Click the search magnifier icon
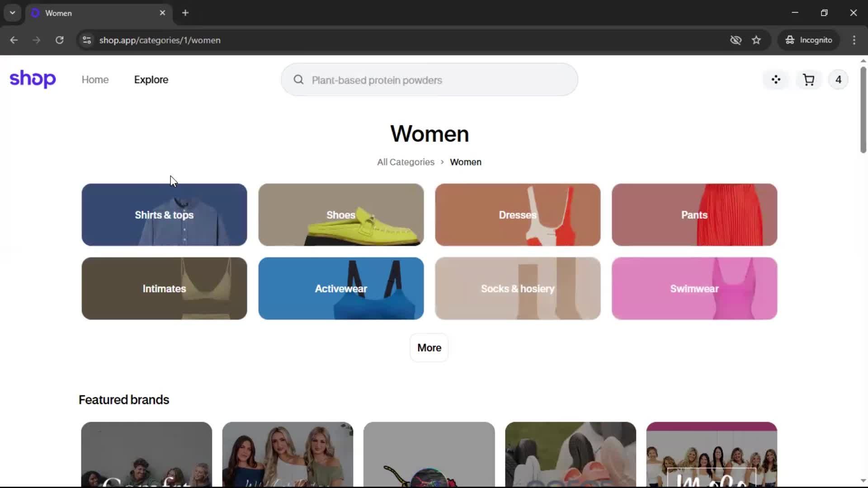 click(298, 80)
